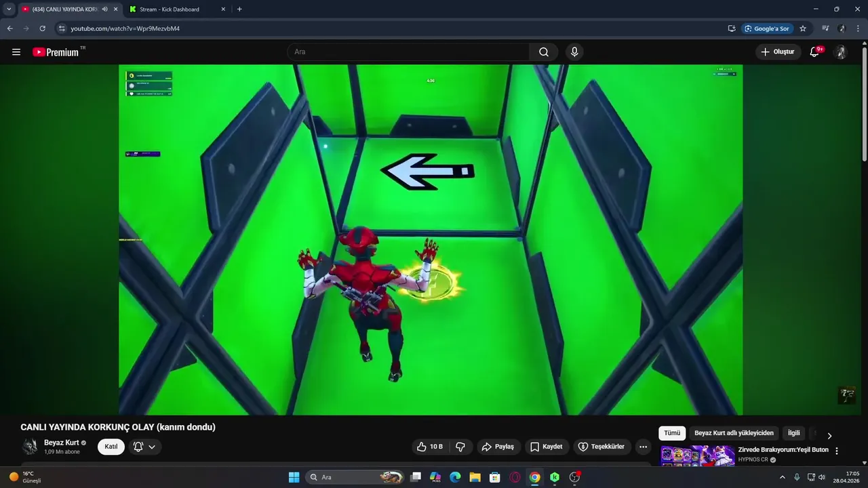Image resolution: width=868 pixels, height=488 pixels.
Task: Click the address bar URL youtube.com/watch
Action: (125, 28)
